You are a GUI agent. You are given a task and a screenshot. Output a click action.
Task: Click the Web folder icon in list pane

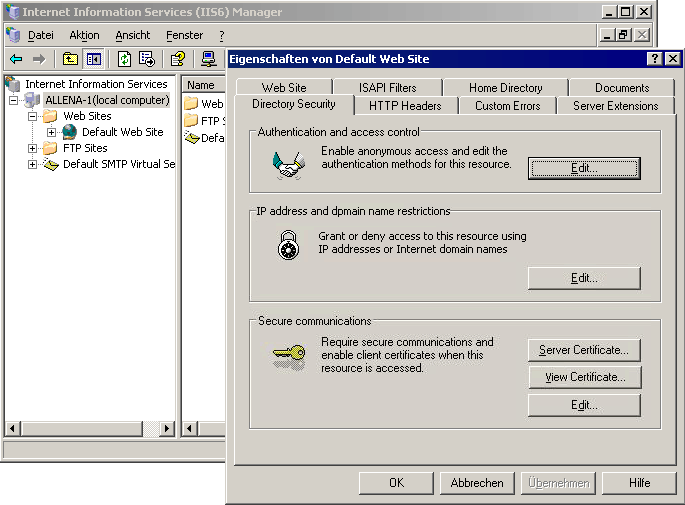click(x=191, y=104)
